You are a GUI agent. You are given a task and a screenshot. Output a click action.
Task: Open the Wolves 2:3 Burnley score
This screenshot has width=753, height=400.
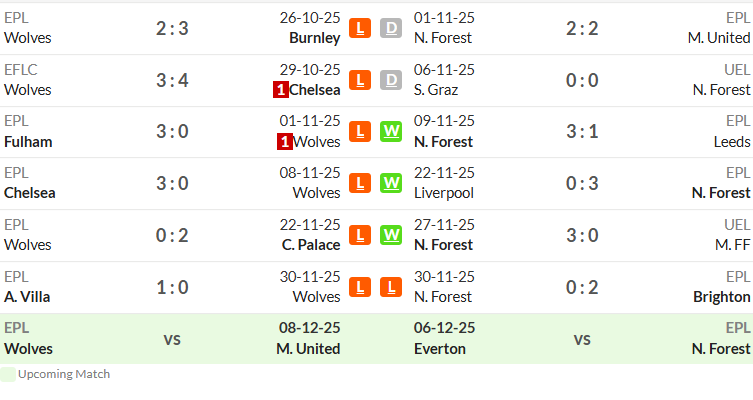[172, 29]
